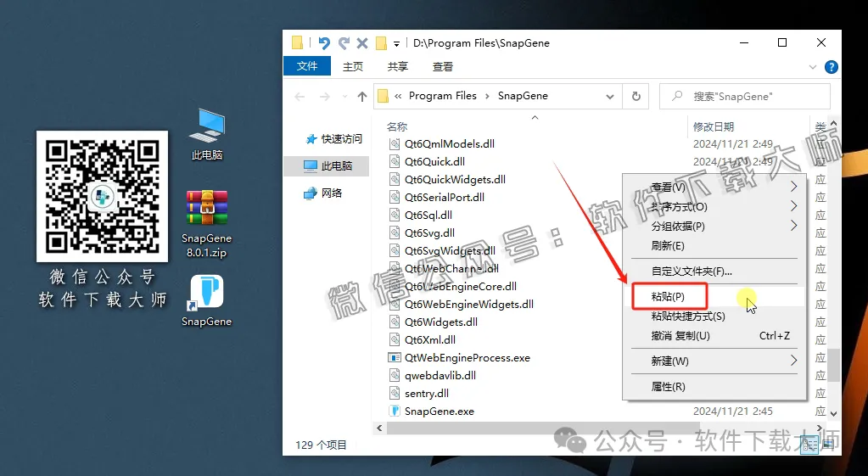Sort by the 修改日期 column header
The image size is (868, 476).
pyautogui.click(x=713, y=126)
